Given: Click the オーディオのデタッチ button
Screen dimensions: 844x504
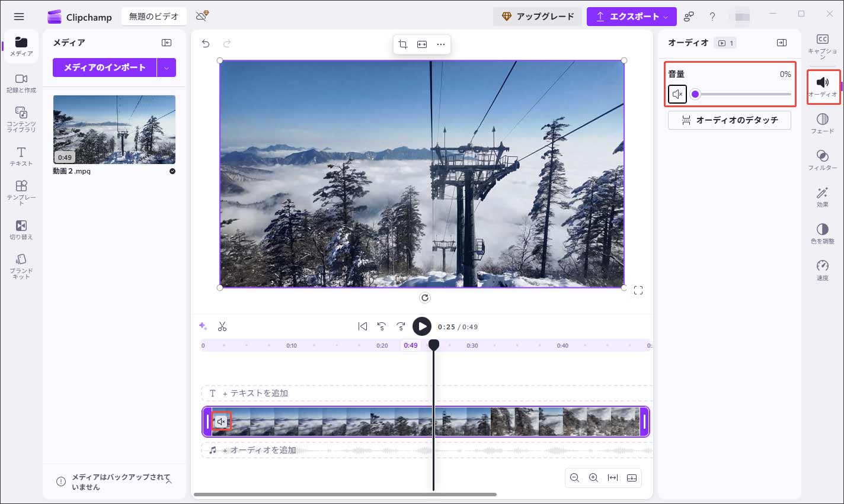Looking at the screenshot, I should pyautogui.click(x=729, y=120).
